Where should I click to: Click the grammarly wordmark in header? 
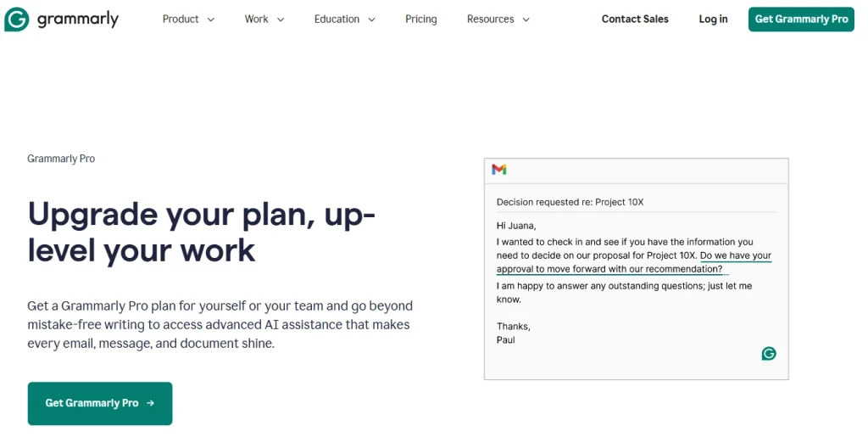coord(78,20)
